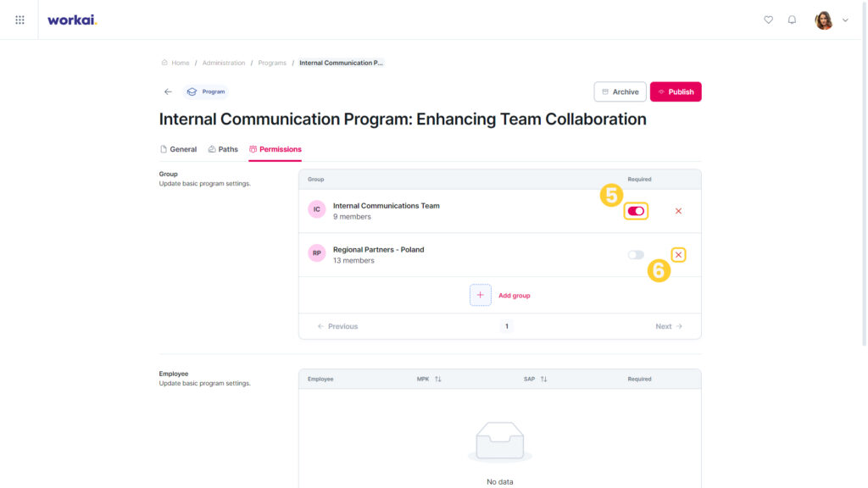The width and height of the screenshot is (868, 488).
Task: Archive the program
Action: [x=620, y=91]
